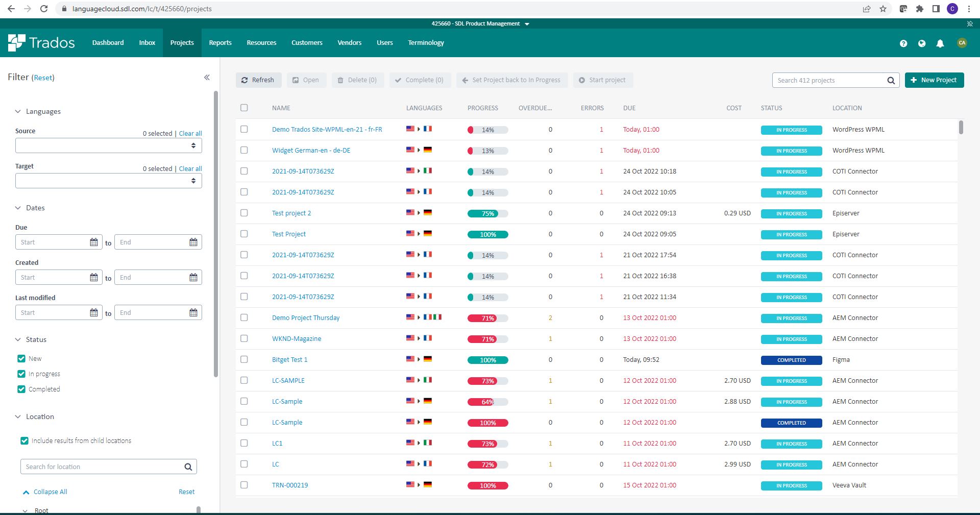980x515 pixels.
Task: Open the Source languages dropdown
Action: [x=108, y=145]
